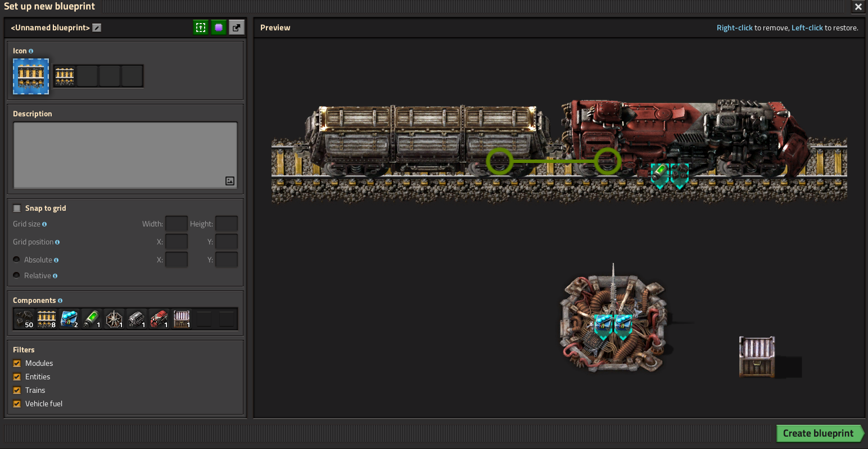868x449 pixels.
Task: Click the Grid position Y field
Action: click(227, 242)
